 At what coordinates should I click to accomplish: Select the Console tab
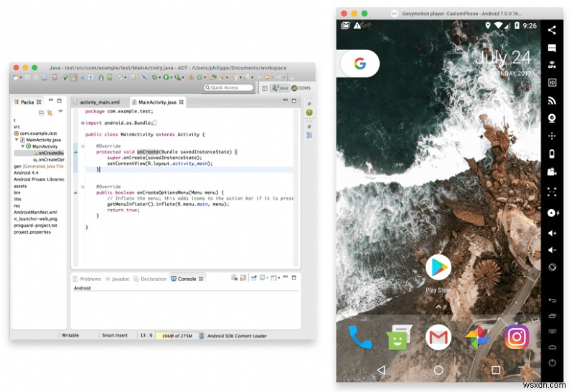click(187, 279)
